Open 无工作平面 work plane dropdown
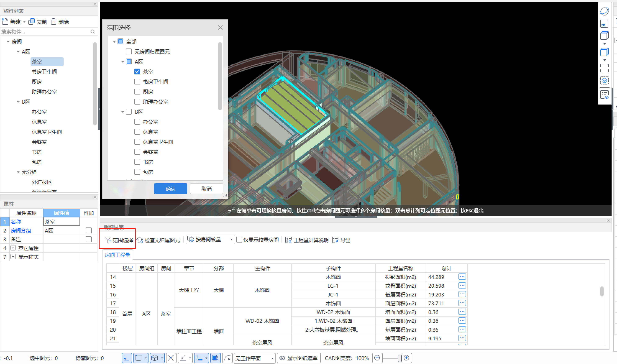Viewport: 617px width, 364px height. pyautogui.click(x=255, y=358)
